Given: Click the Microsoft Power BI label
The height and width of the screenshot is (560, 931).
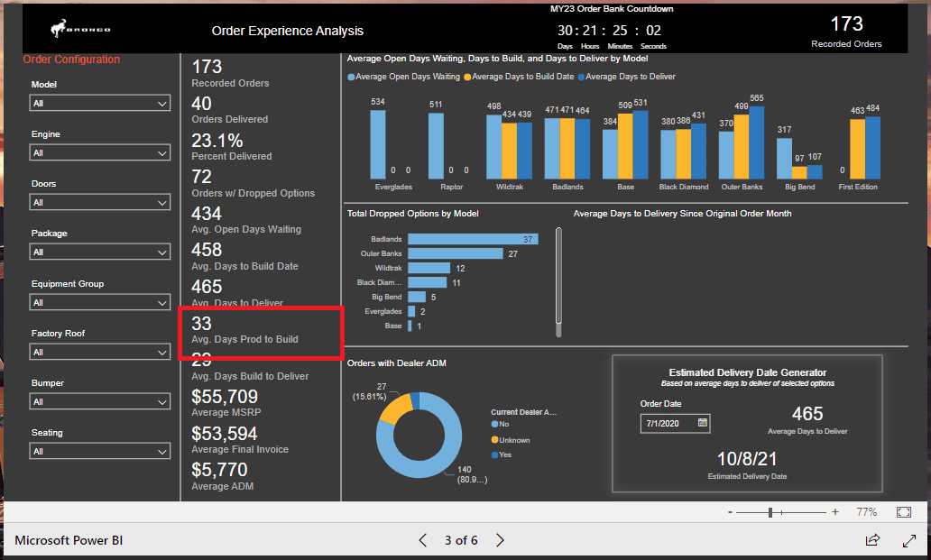Looking at the screenshot, I should point(69,540).
